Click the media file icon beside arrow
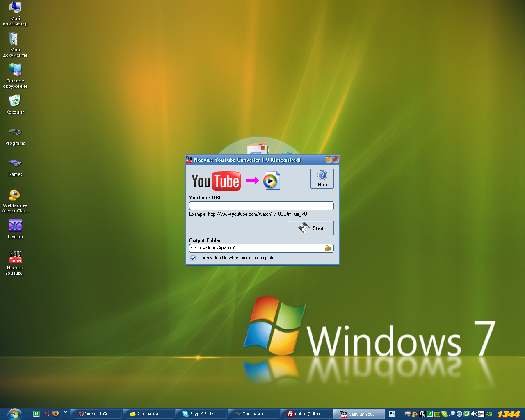This screenshot has width=525, height=420. [x=271, y=181]
